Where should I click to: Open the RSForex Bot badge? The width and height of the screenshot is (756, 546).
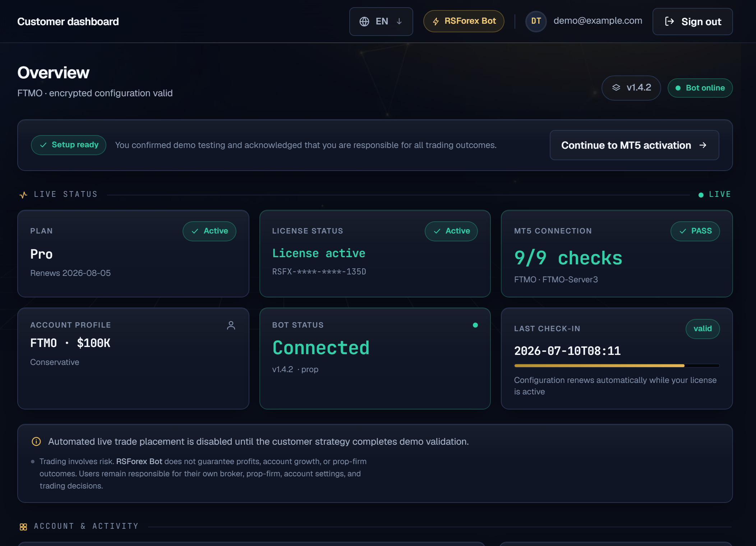coord(464,21)
